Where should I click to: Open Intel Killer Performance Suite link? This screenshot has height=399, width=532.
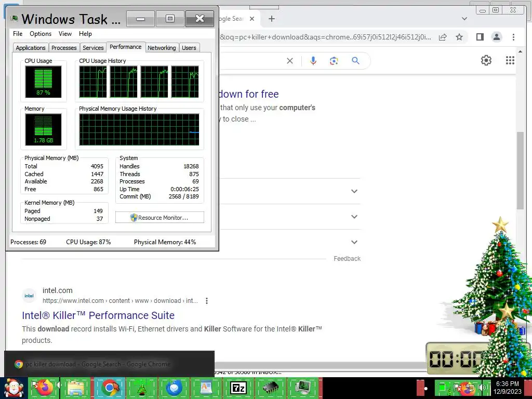98,315
